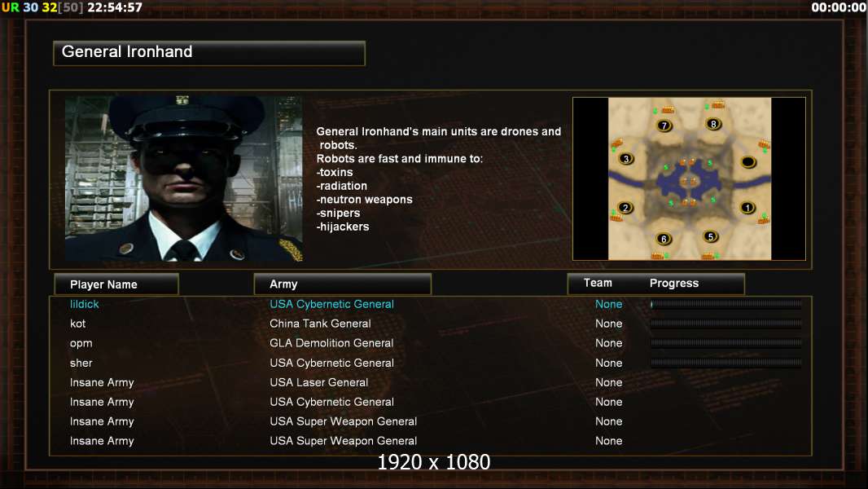This screenshot has height=489, width=868.
Task: Click the USA Laser General army entry
Action: pyautogui.click(x=319, y=382)
